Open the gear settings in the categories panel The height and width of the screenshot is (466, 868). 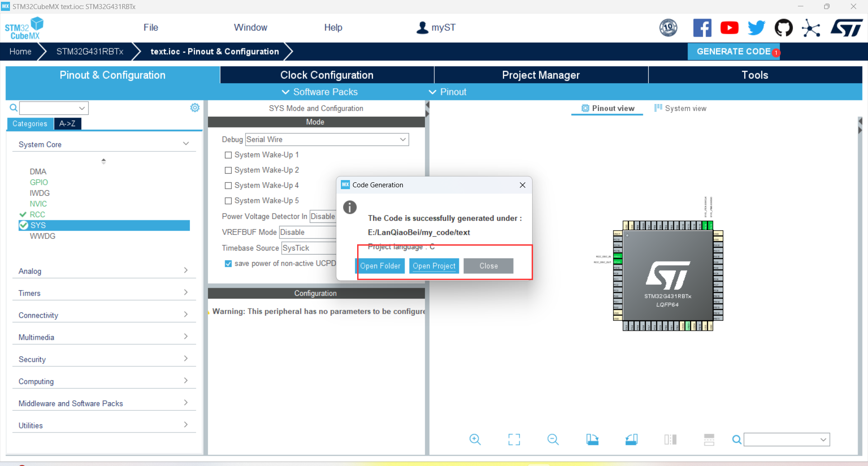pyautogui.click(x=195, y=108)
